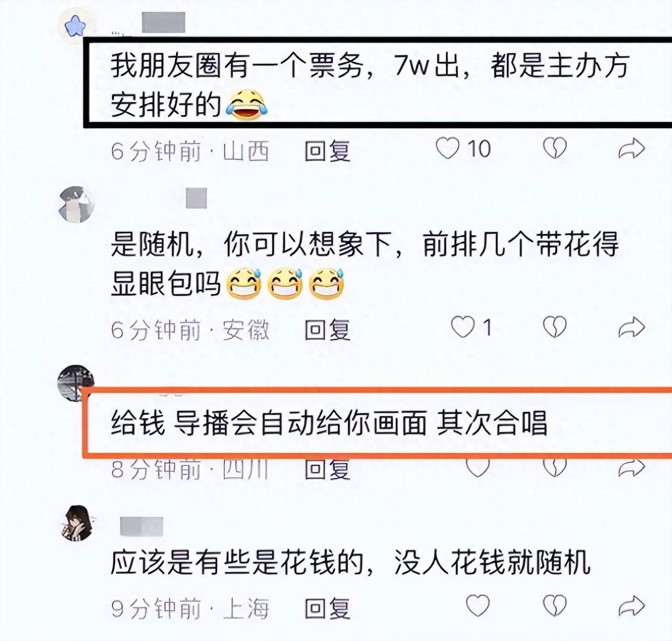This screenshot has width=672, height=641.
Task: Reply to the Sichuan comment via 回复
Action: (328, 469)
